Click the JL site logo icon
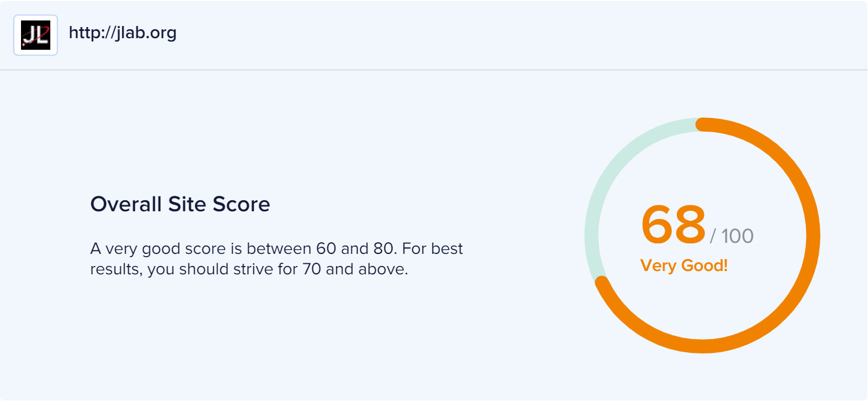 [x=35, y=35]
